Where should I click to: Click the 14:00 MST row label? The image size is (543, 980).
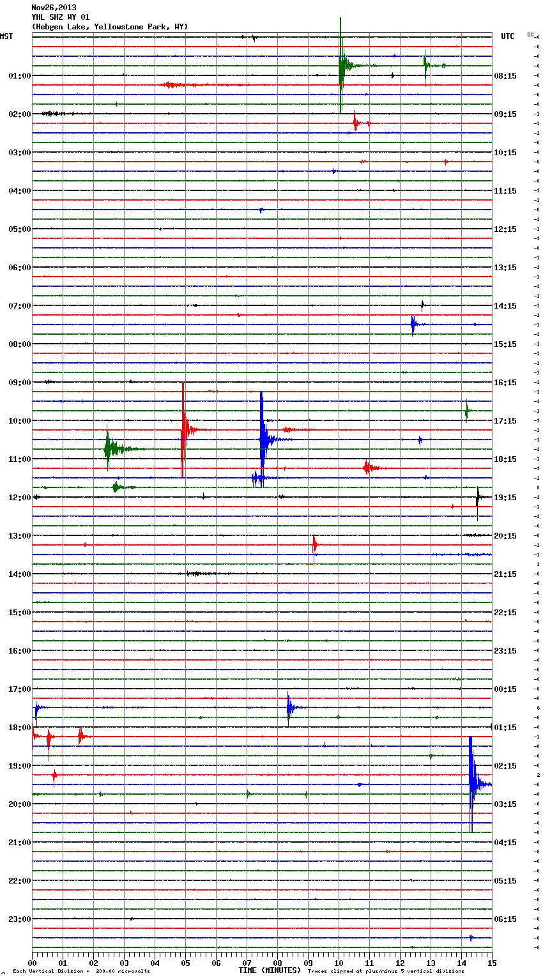coord(20,574)
